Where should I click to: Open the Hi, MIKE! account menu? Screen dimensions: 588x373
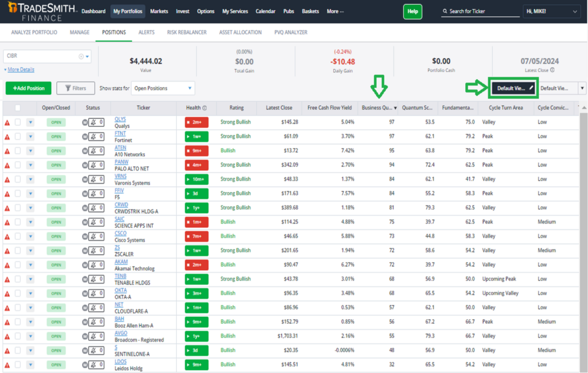click(551, 11)
